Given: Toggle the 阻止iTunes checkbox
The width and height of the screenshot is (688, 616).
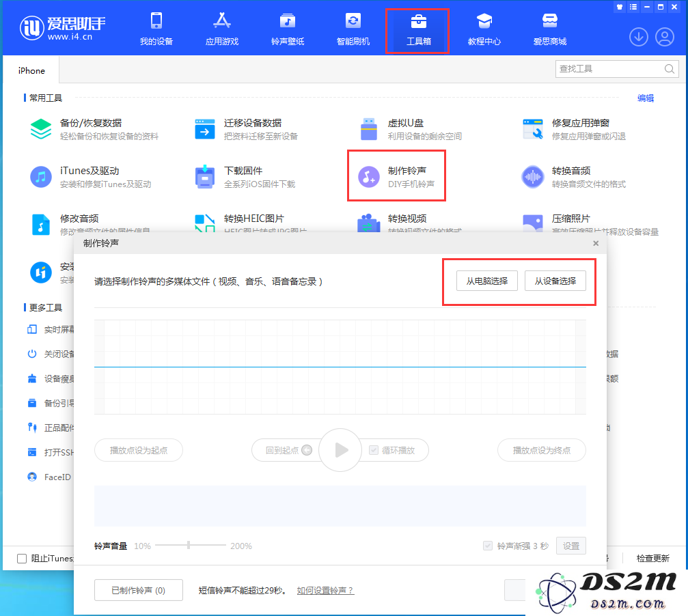Looking at the screenshot, I should click(21, 558).
